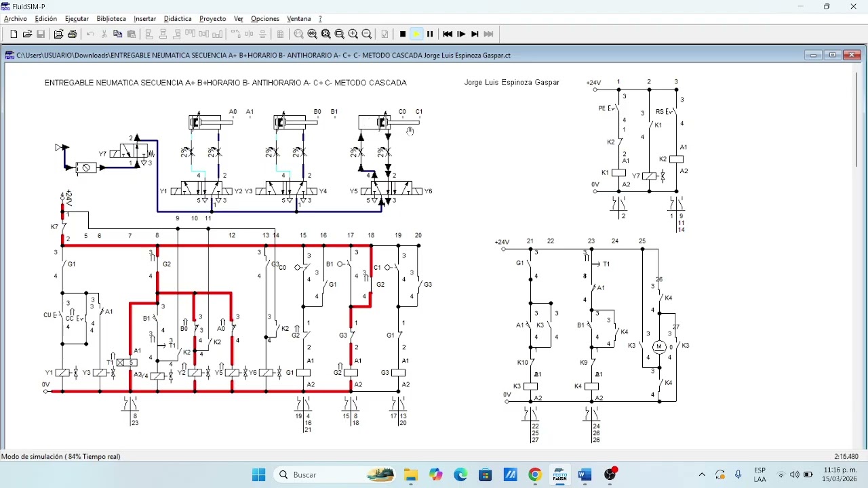Click the zoom previous view icon
Screen dimensions: 868x488
[x=313, y=34]
